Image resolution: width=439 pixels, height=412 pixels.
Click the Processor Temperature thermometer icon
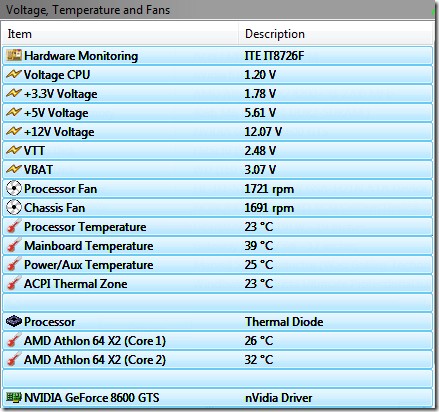click(14, 226)
